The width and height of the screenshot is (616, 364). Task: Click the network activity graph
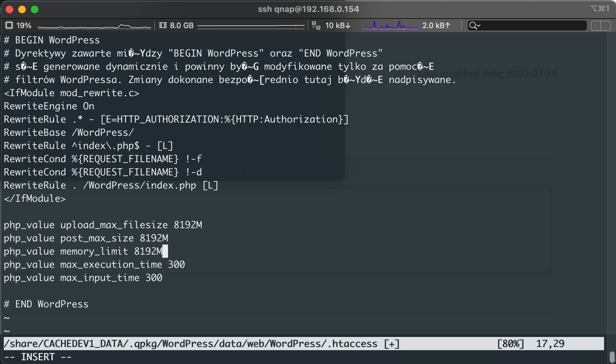[x=389, y=25]
